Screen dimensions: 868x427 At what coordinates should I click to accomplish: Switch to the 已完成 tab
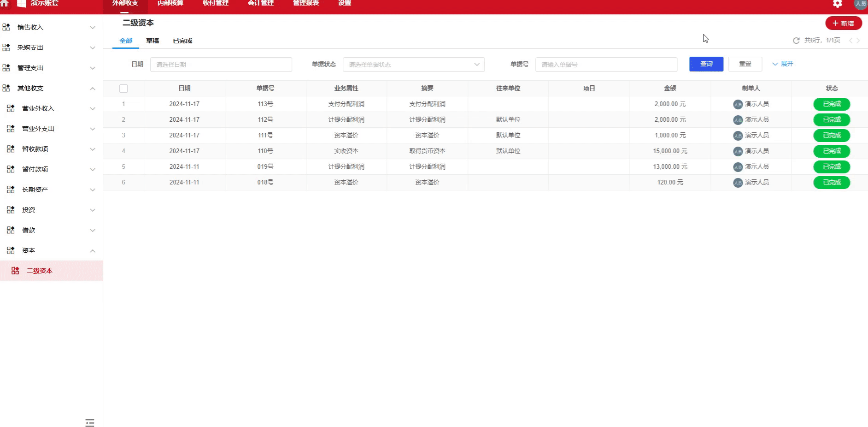(182, 41)
